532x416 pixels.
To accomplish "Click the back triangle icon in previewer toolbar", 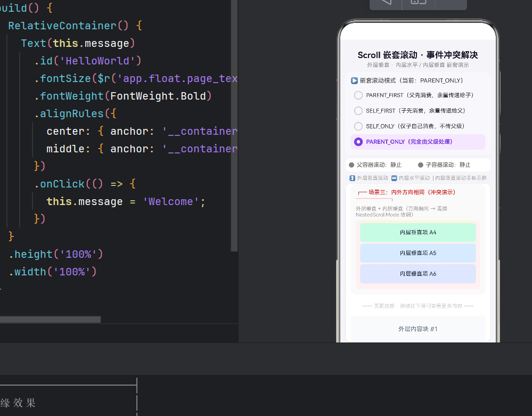I will coord(386,2).
